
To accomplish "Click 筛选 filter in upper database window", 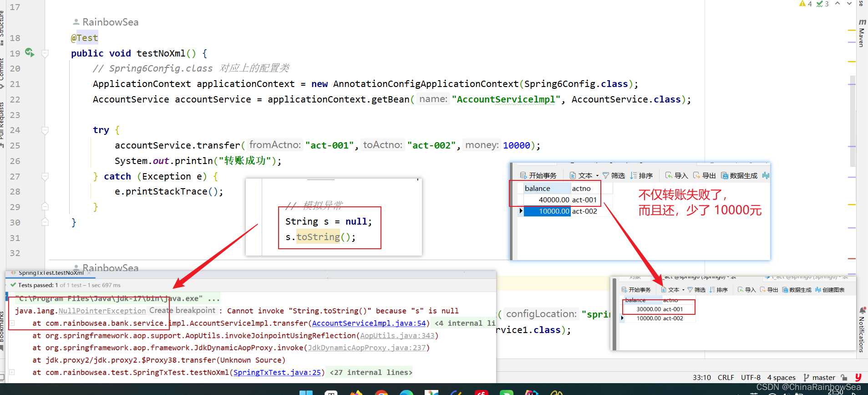I will coord(614,175).
